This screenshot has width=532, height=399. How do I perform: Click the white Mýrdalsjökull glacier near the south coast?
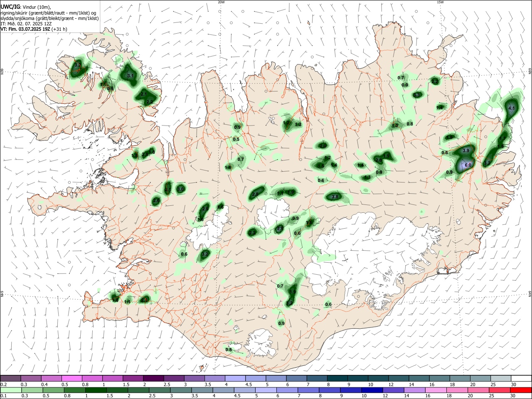click(x=261, y=344)
